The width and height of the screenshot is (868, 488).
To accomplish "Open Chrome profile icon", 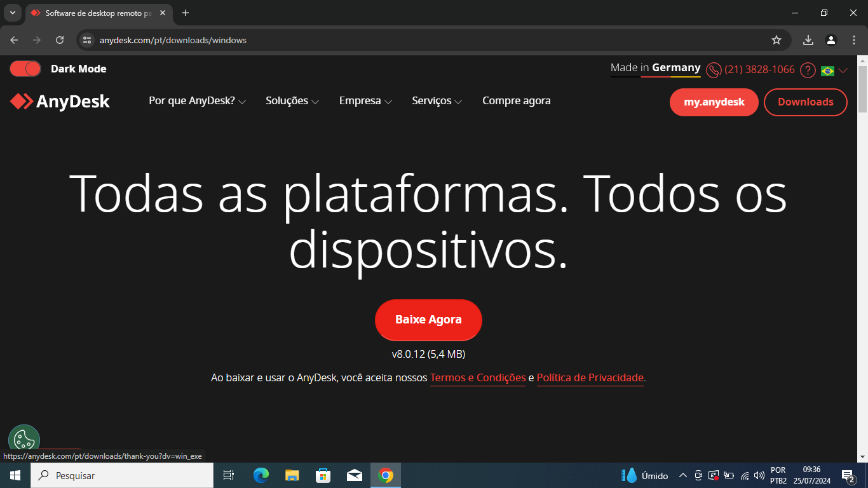I will pyautogui.click(x=831, y=40).
